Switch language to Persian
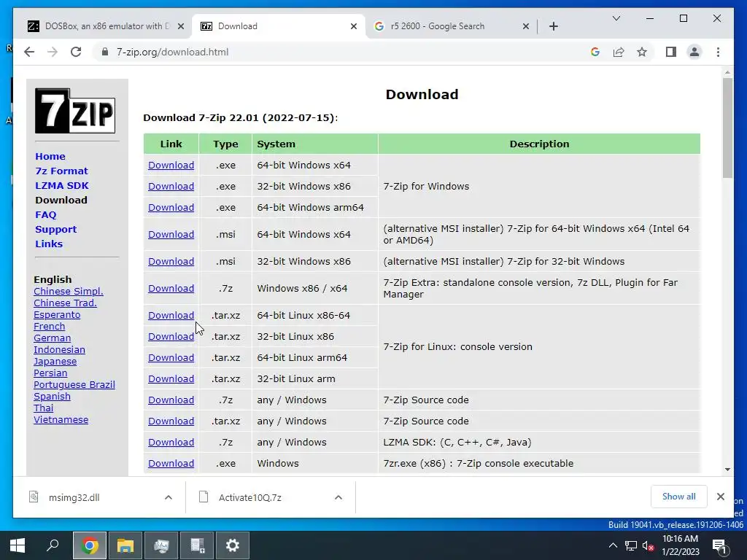Image resolution: width=747 pixels, height=560 pixels. tap(50, 373)
